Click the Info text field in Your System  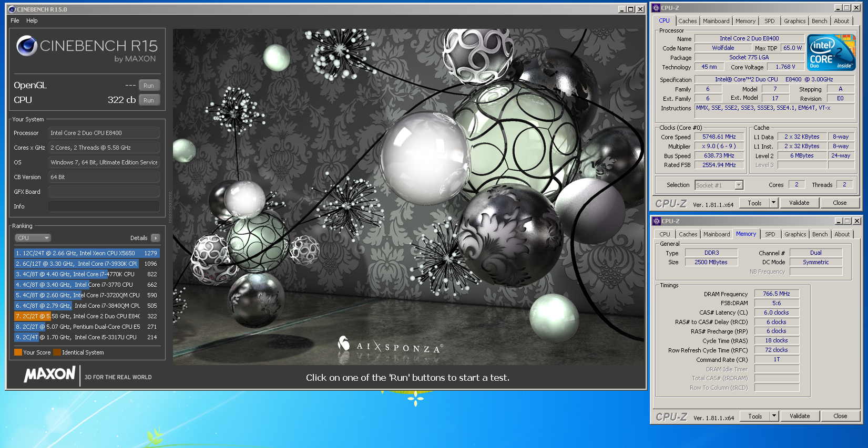104,206
